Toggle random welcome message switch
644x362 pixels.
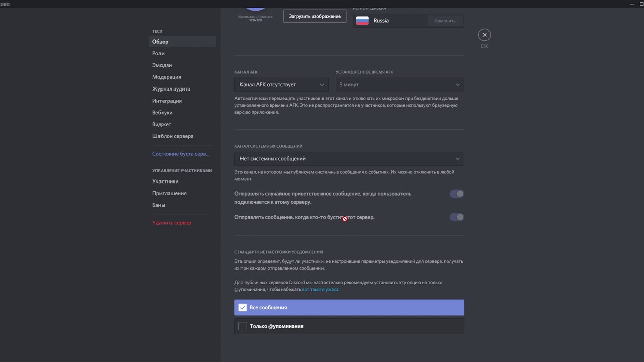pos(457,194)
